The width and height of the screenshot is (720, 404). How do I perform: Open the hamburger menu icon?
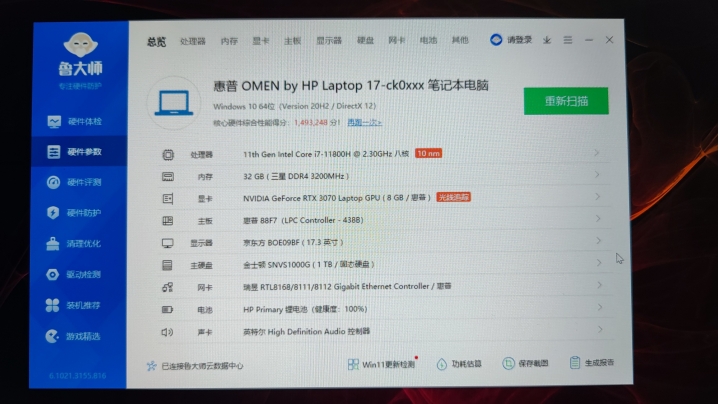[x=568, y=40]
